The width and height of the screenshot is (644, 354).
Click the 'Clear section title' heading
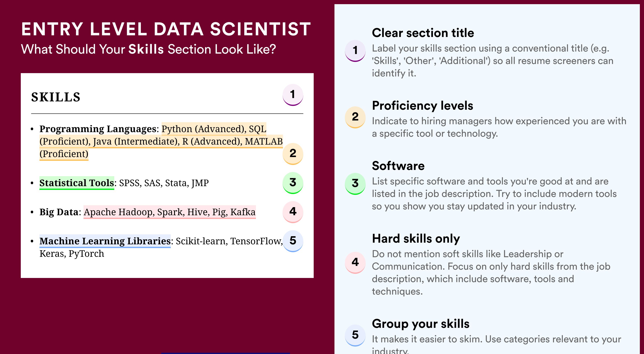pos(423,33)
